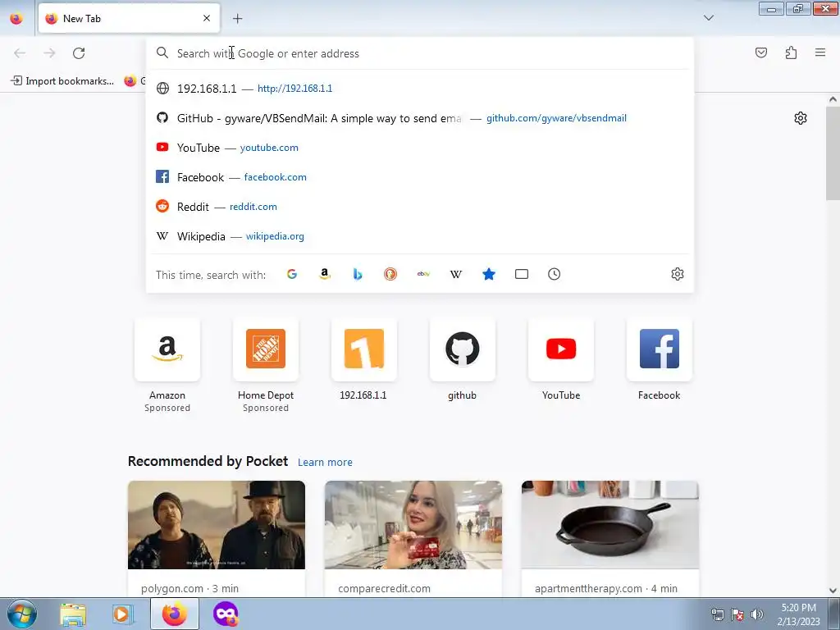Search this time with Wikipedia icon
Screen dimensions: 840x630
(456, 274)
